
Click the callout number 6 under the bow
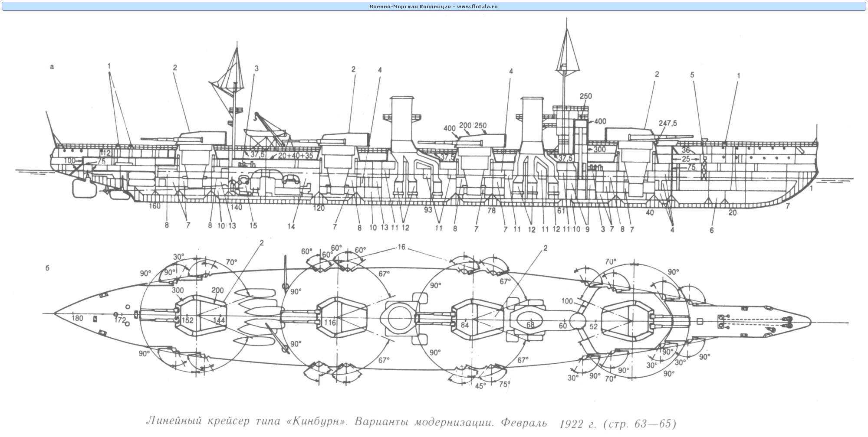point(712,230)
